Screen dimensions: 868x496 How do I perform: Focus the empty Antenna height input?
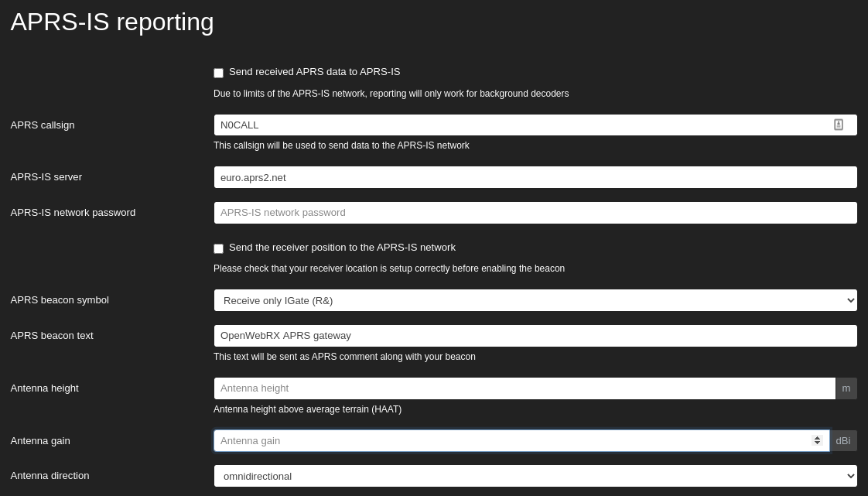525,388
